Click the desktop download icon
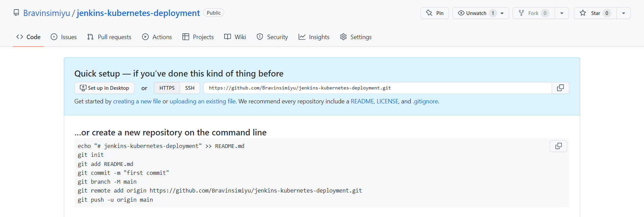The width and height of the screenshot is (644, 217). (x=83, y=88)
